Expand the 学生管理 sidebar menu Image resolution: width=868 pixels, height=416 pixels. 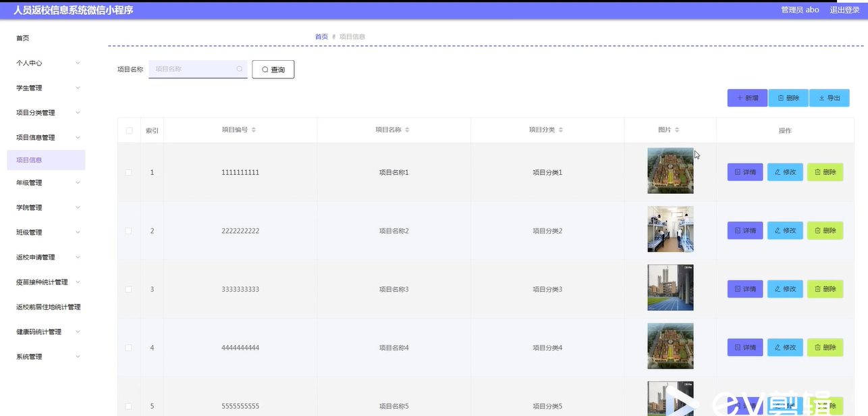coord(46,88)
